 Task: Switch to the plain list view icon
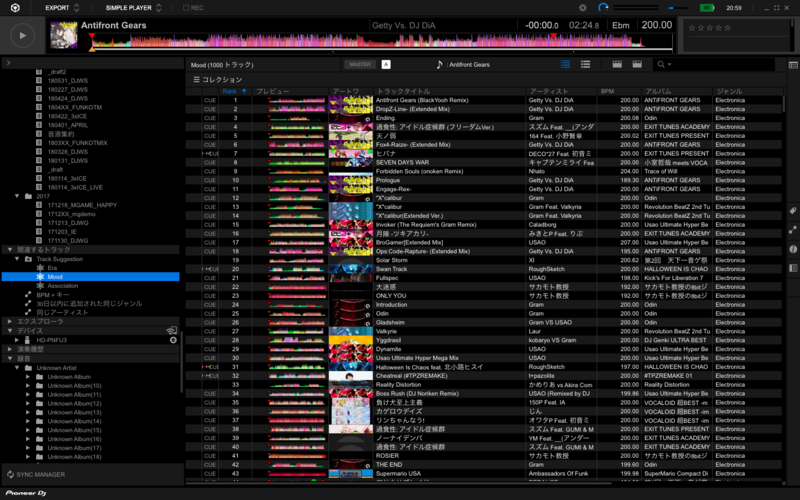point(585,64)
